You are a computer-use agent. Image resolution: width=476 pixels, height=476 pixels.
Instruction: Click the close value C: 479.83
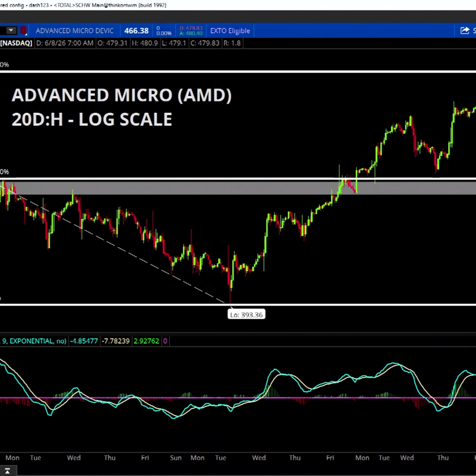205,43
